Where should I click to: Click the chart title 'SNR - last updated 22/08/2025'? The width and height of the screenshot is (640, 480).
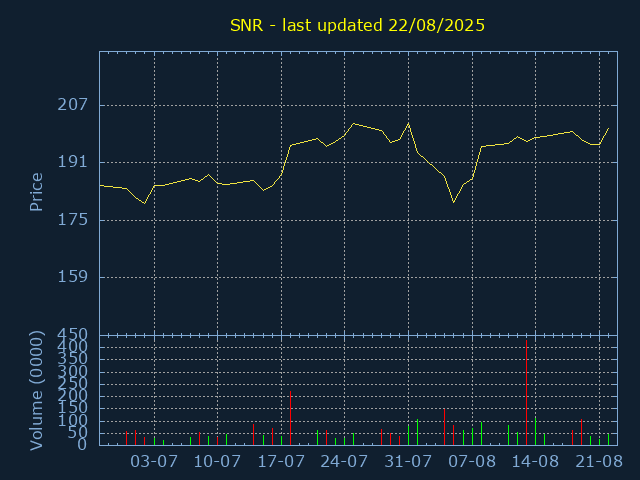[357, 25]
